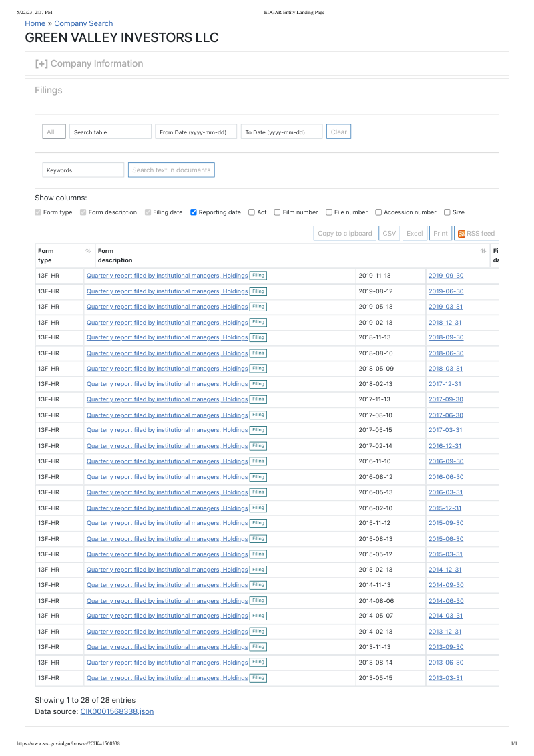Enable the Accession number column checkbox

(379, 212)
